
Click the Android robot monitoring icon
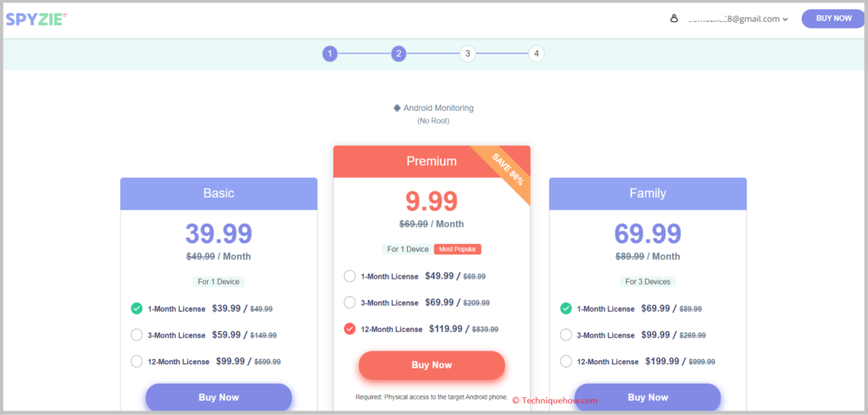tap(397, 108)
